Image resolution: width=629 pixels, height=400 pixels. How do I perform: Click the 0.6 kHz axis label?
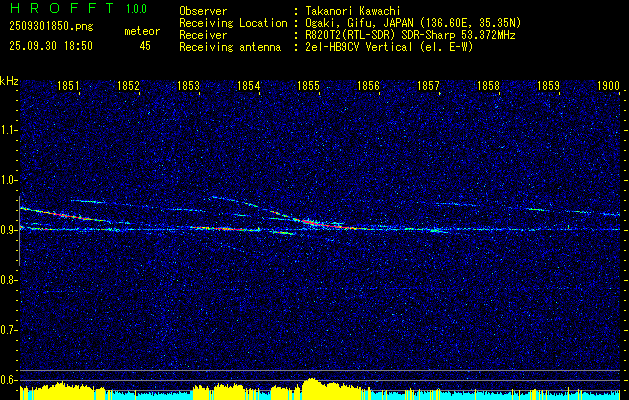(8, 380)
